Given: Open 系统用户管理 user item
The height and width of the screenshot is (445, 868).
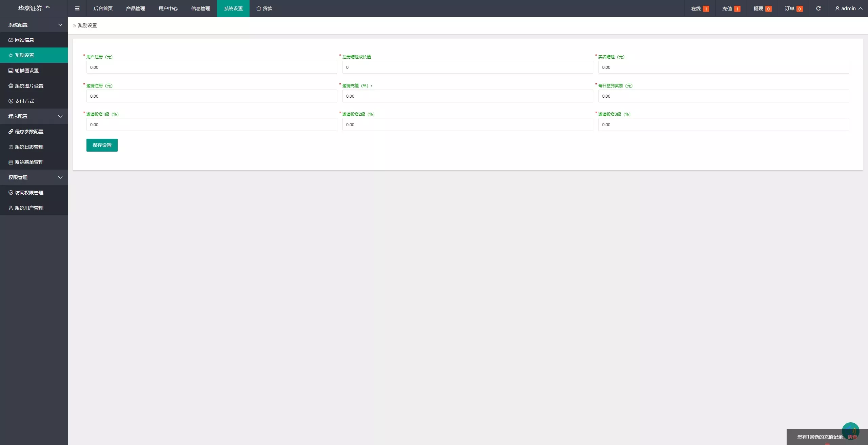Looking at the screenshot, I should pyautogui.click(x=34, y=208).
